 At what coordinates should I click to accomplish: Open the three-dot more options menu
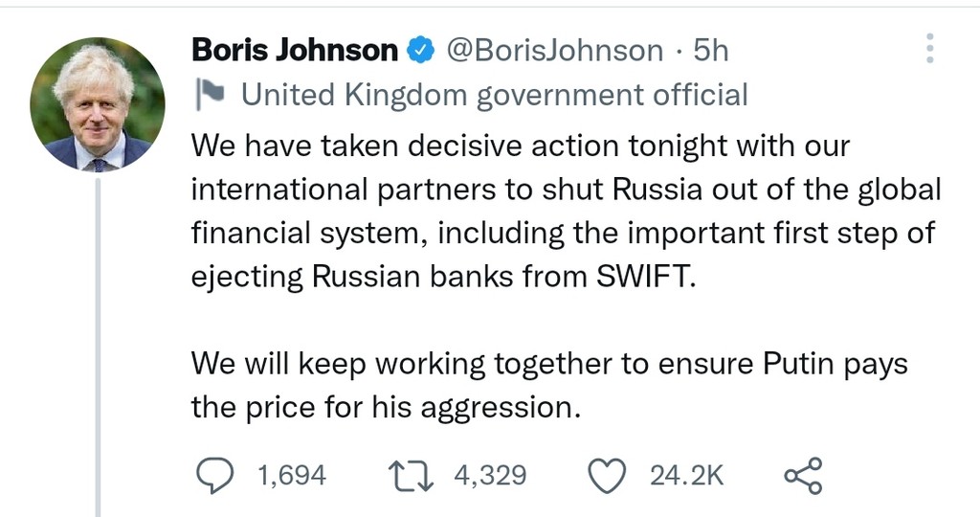click(x=930, y=48)
